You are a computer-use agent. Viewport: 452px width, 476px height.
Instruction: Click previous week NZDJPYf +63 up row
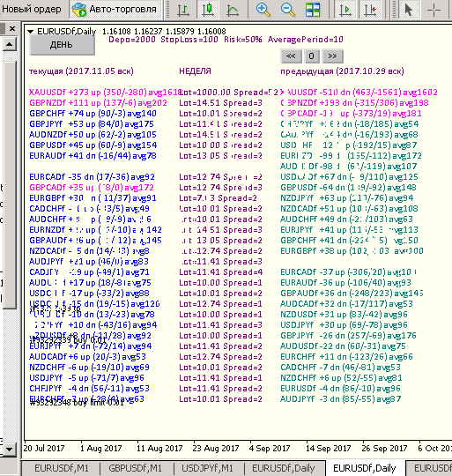click(x=347, y=198)
